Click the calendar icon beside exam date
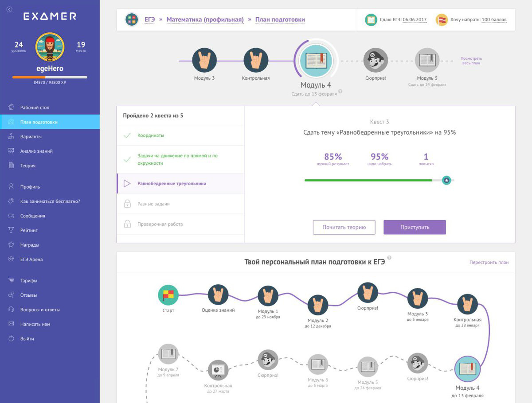Image resolution: width=532 pixels, height=403 pixels. [x=371, y=20]
